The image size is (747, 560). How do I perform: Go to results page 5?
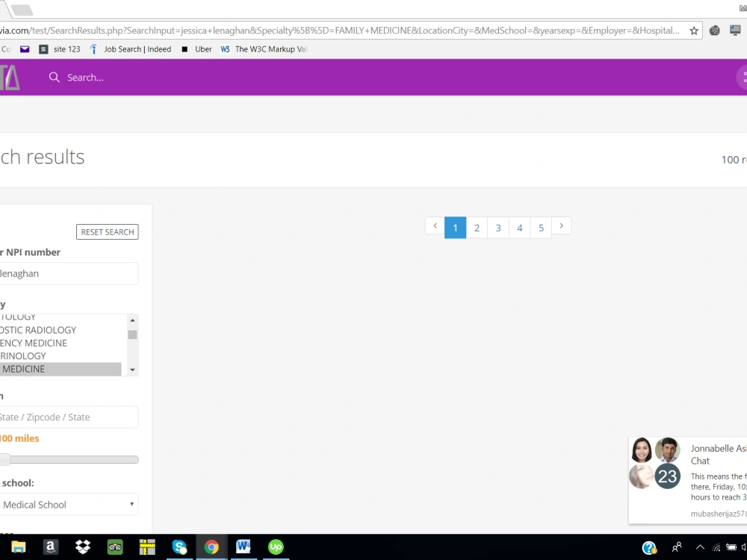pyautogui.click(x=540, y=227)
